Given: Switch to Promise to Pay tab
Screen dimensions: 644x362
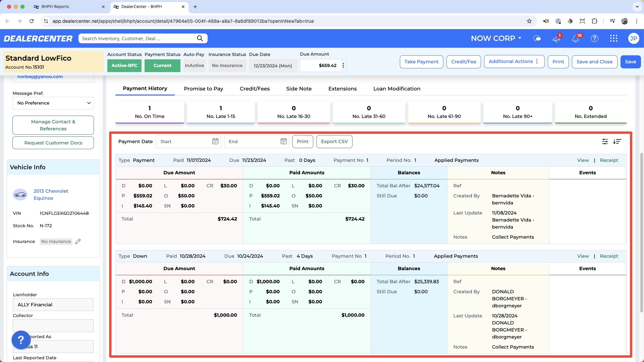Looking at the screenshot, I should click(203, 89).
